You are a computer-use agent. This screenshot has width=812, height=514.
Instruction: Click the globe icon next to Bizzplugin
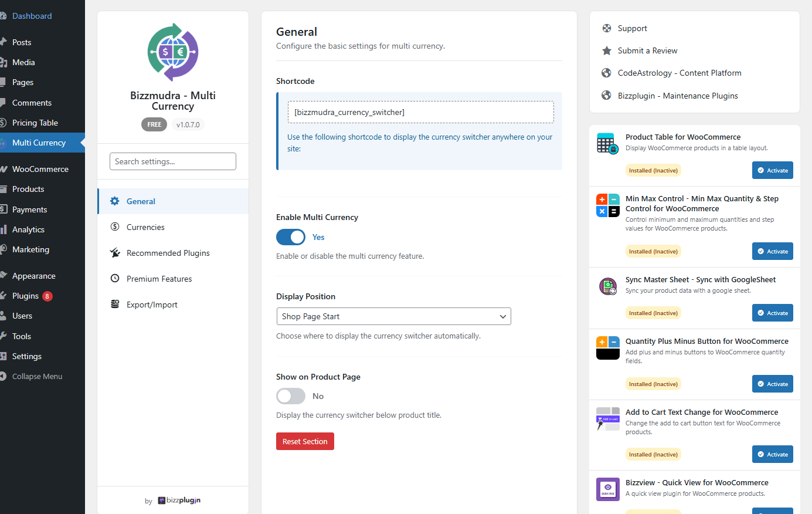click(607, 96)
